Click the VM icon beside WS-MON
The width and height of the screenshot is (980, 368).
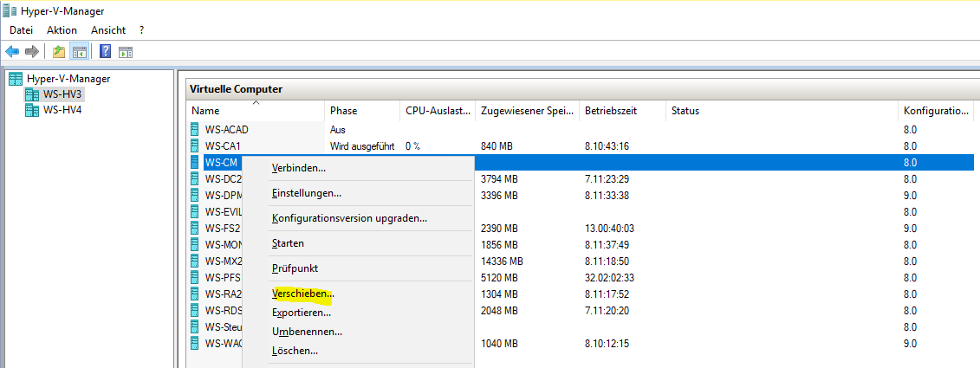pos(196,244)
